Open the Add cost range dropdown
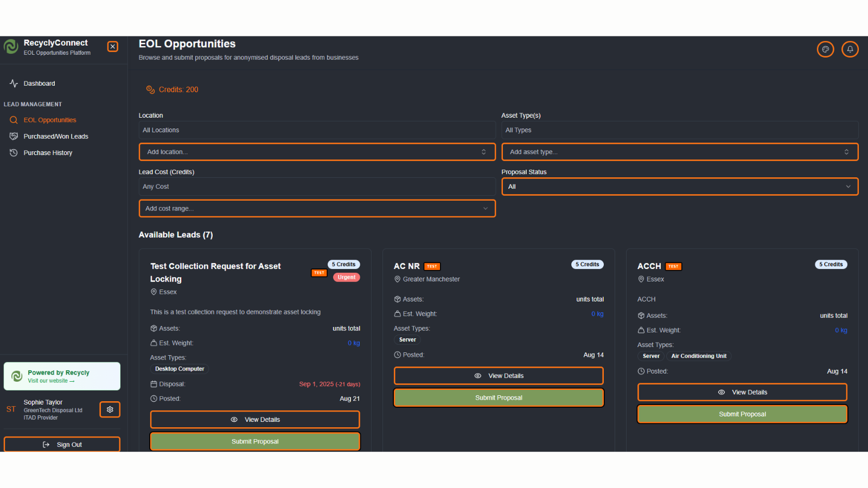The width and height of the screenshot is (868, 488). coord(317,208)
